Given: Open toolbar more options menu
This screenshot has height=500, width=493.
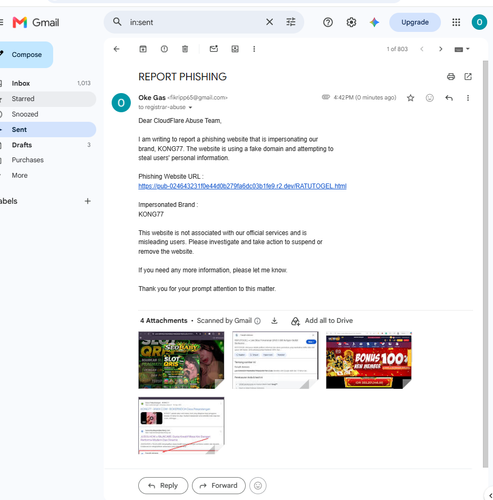Looking at the screenshot, I should click(254, 49).
